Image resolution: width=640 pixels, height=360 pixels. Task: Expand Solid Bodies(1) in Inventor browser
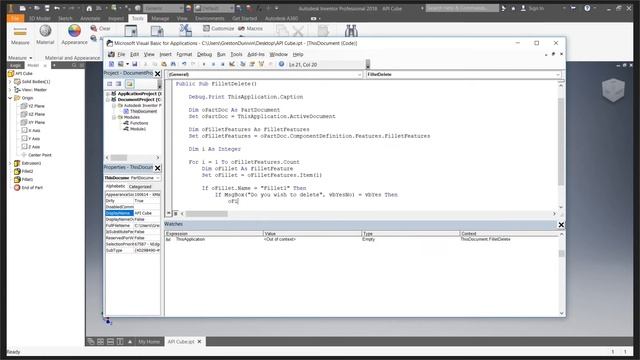pyautogui.click(x=10, y=82)
